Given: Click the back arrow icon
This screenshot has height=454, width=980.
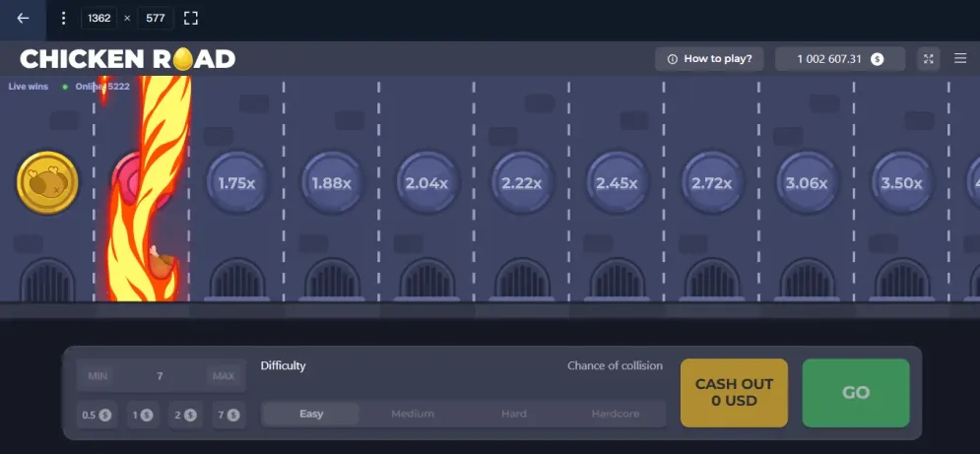Looking at the screenshot, I should click(23, 18).
